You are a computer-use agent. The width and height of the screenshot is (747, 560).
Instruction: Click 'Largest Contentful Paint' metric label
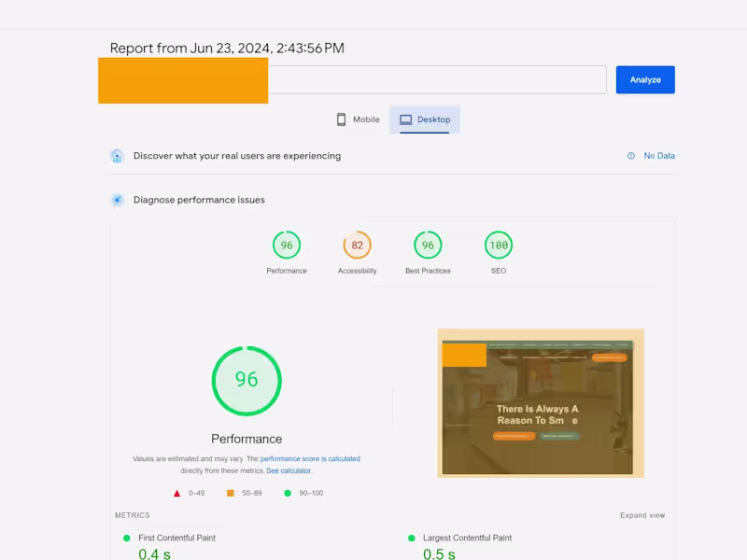pos(468,538)
